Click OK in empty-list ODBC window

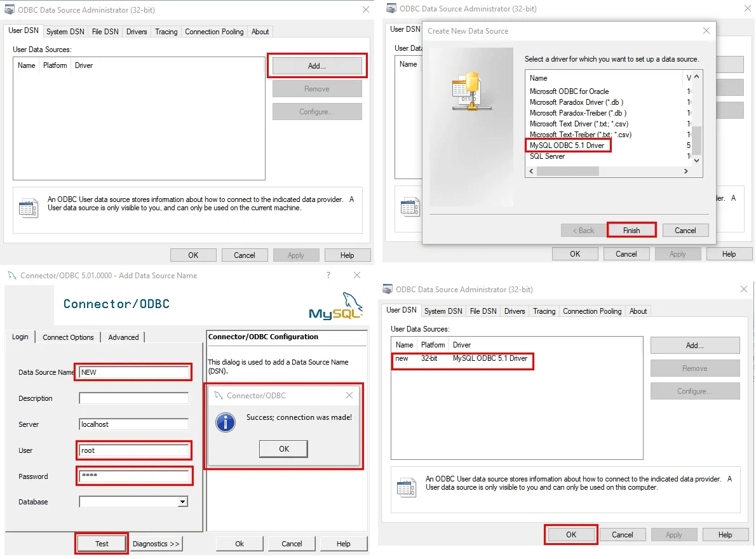(x=193, y=255)
